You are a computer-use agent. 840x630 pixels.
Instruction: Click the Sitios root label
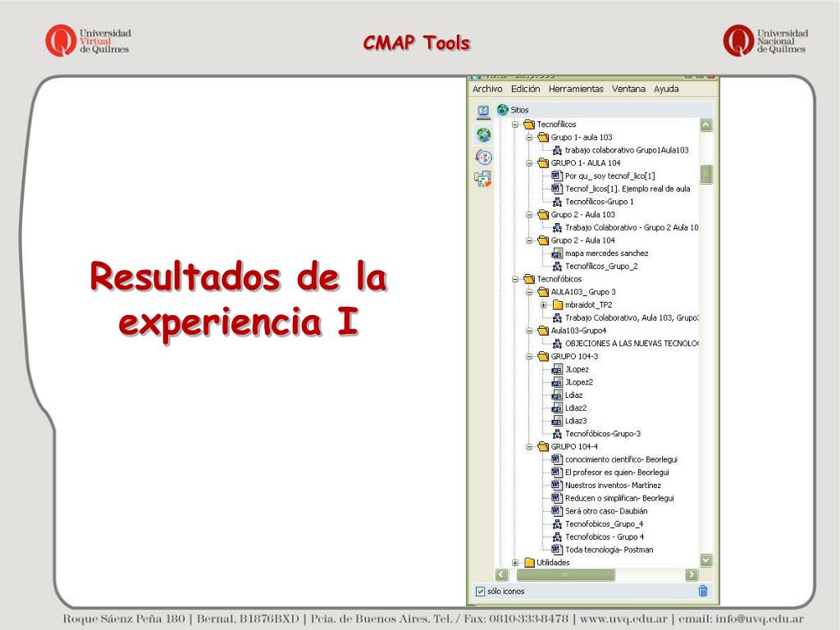(x=519, y=110)
